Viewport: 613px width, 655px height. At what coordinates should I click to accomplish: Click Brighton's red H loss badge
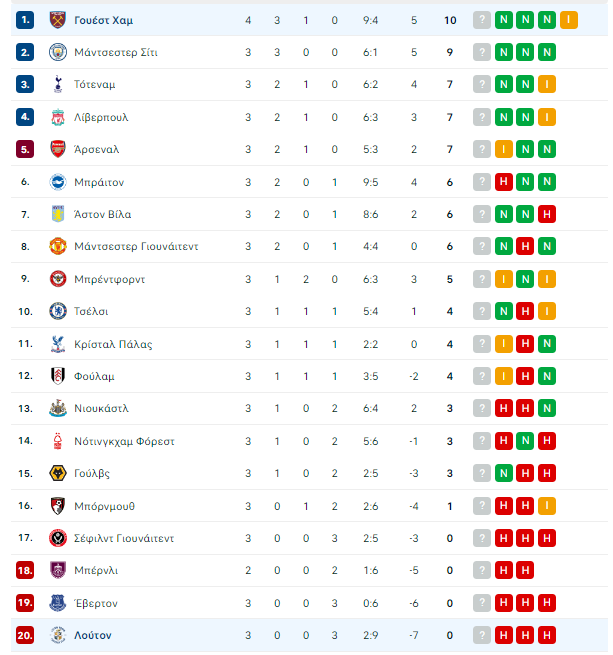coord(504,182)
